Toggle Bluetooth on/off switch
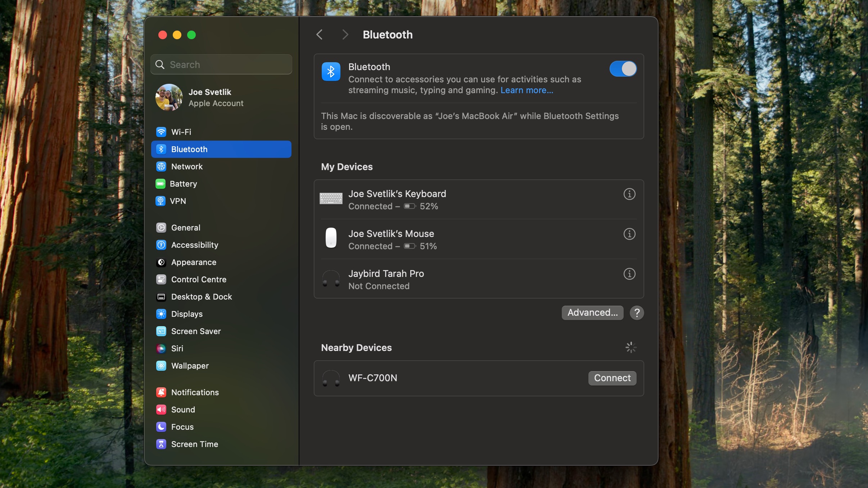The image size is (868, 488). pos(622,69)
